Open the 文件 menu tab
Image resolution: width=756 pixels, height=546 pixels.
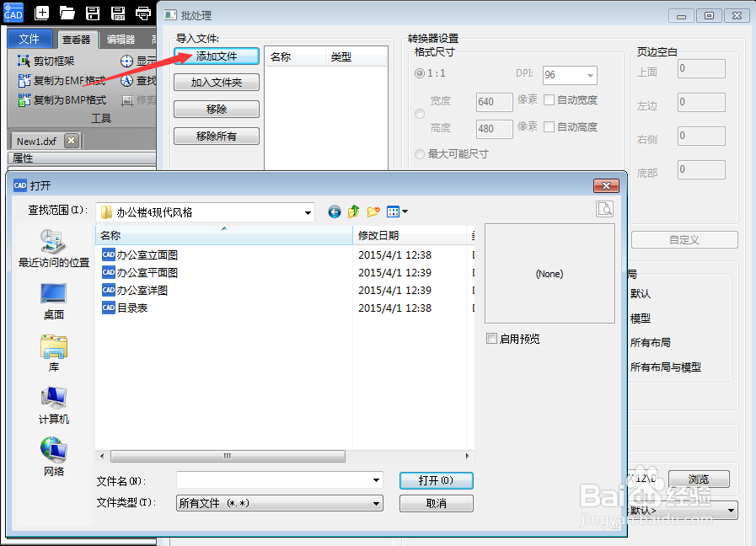coord(29,39)
